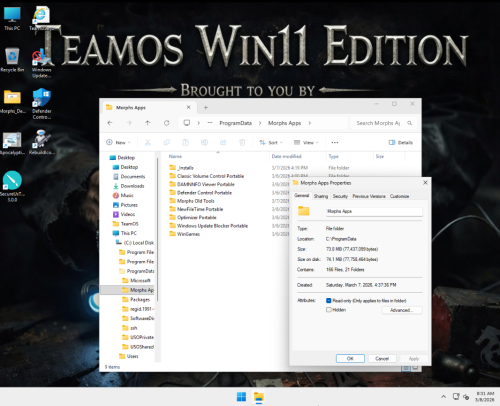Click the Paste toolbar icon
This screenshot has width=500, height=406.
pyautogui.click(x=185, y=143)
